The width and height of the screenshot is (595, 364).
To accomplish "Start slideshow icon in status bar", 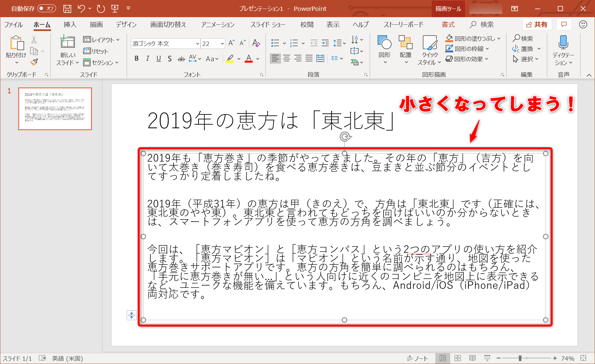I will coord(487,358).
